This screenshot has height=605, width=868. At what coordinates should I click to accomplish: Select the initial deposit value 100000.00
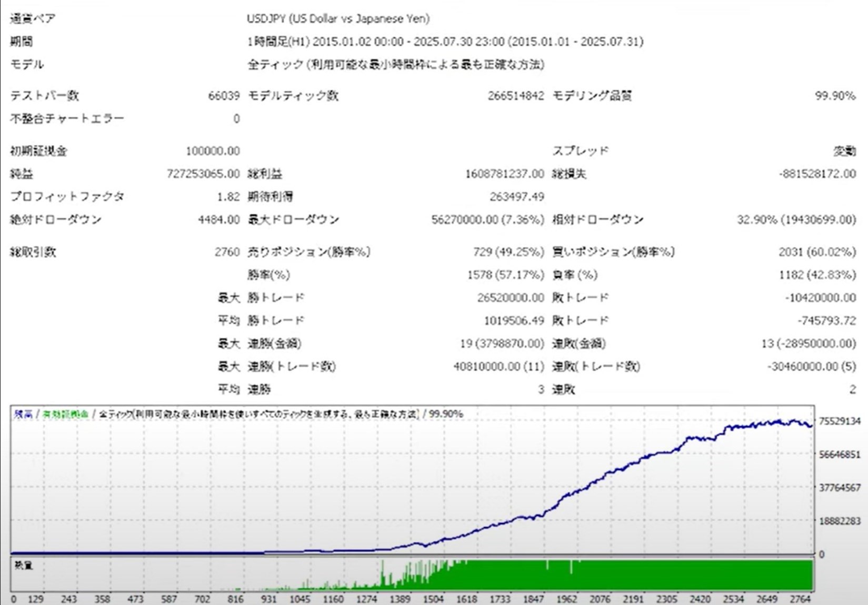tap(213, 152)
